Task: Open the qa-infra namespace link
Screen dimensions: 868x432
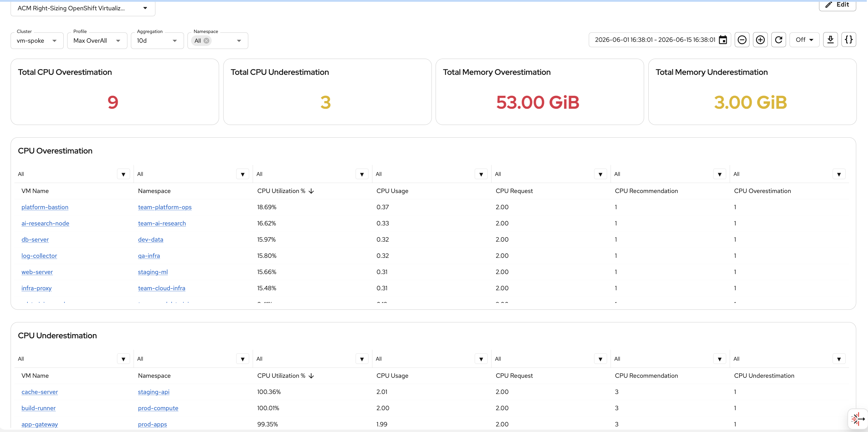Action: coord(149,255)
